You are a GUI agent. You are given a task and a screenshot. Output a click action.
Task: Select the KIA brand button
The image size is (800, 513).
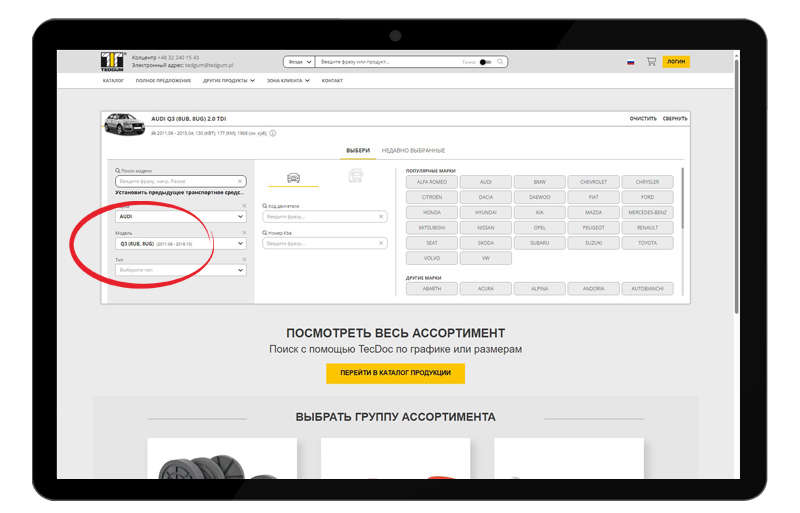click(x=540, y=212)
